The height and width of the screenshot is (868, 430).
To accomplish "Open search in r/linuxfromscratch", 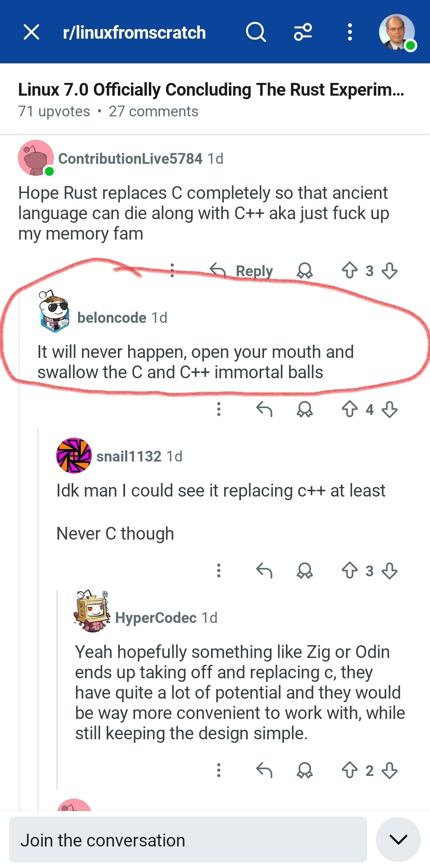I will (x=256, y=32).
